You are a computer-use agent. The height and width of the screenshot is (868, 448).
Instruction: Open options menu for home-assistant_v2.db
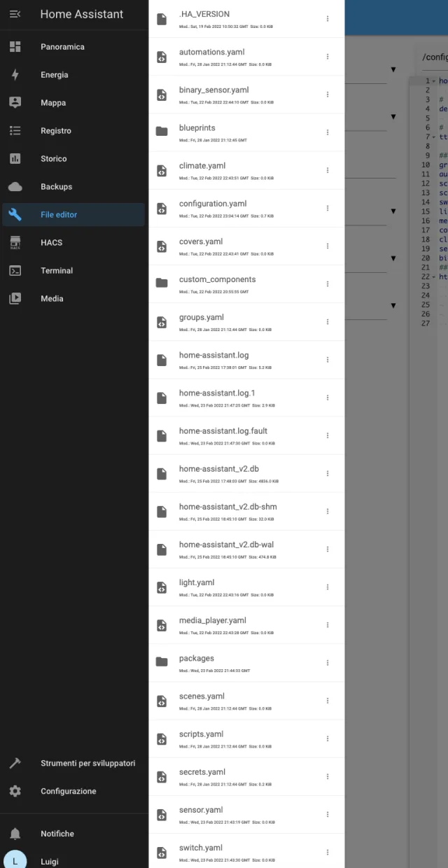tap(328, 472)
